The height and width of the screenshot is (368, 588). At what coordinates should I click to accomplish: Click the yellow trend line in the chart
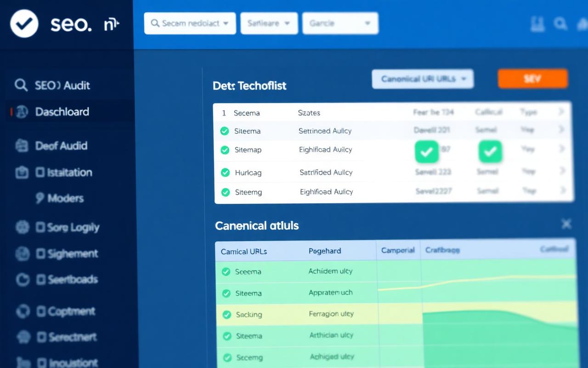tap(477, 282)
